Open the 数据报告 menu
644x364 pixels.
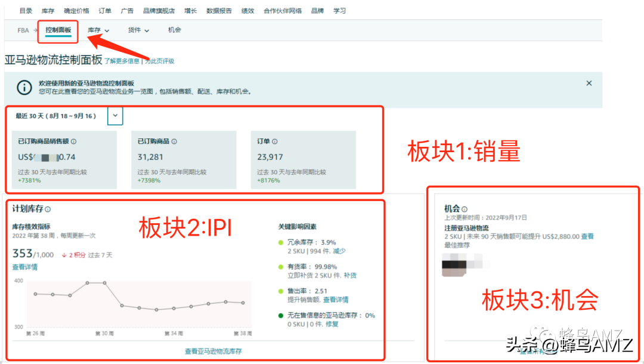(219, 11)
